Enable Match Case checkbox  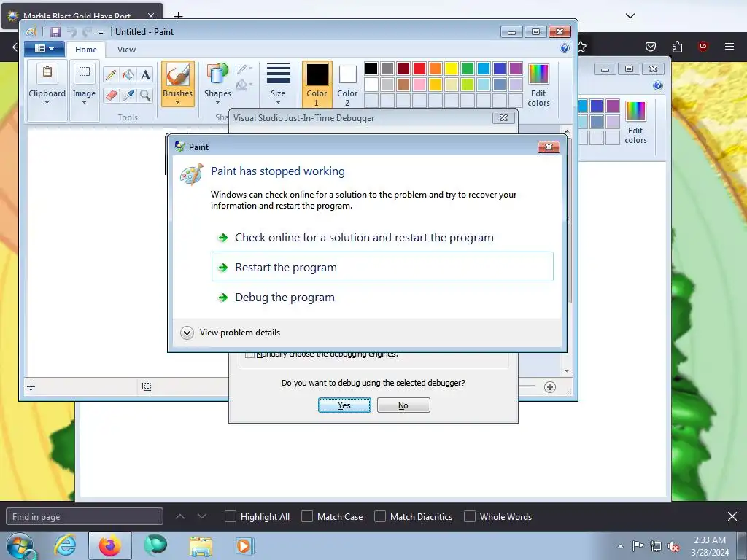307,517
